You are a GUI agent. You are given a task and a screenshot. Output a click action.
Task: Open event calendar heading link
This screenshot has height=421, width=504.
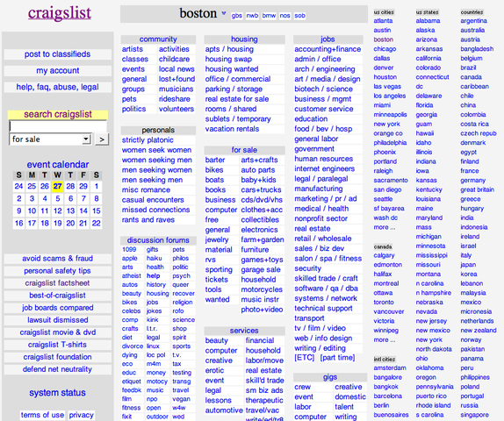coord(58,164)
